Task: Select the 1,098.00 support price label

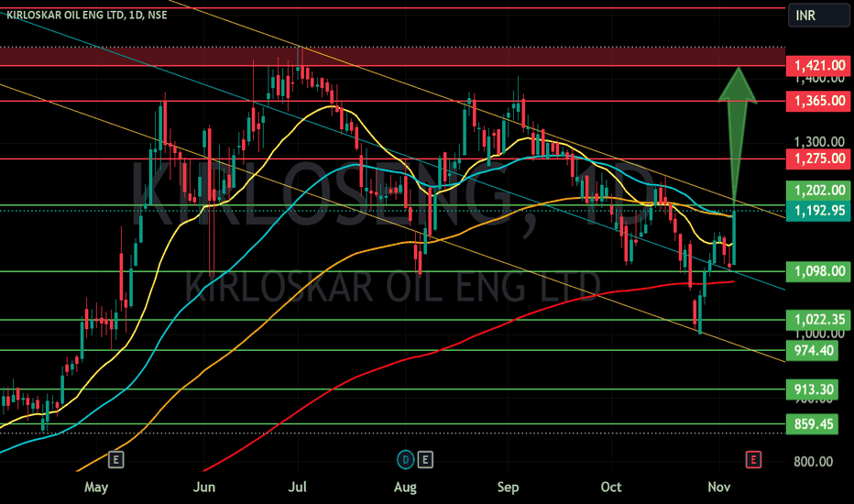Action: [x=818, y=271]
